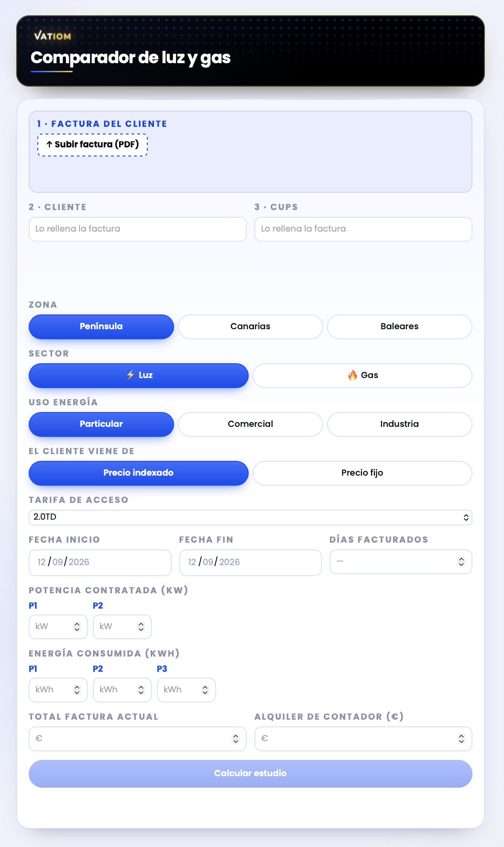Focus the CUPS input field
This screenshot has height=847, width=504.
(x=363, y=229)
